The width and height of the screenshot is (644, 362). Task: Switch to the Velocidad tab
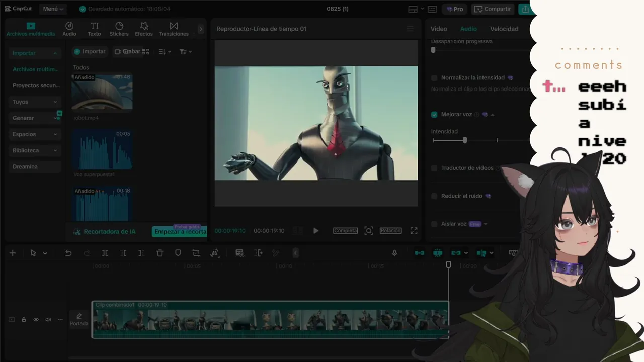click(x=504, y=29)
